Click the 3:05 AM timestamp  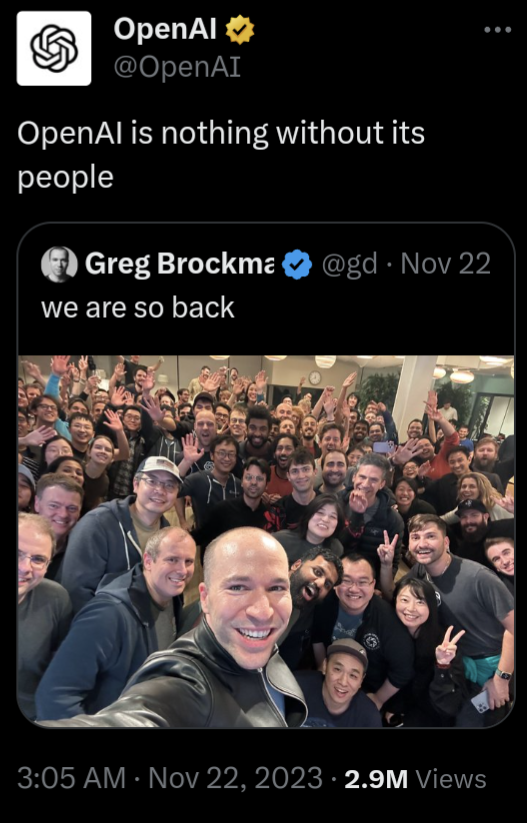[x=71, y=778]
